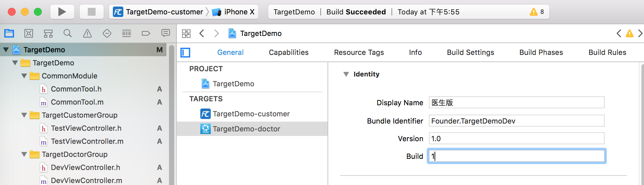The width and height of the screenshot is (644, 185).
Task: Jump to next issue arrow
Action: click(x=640, y=33)
